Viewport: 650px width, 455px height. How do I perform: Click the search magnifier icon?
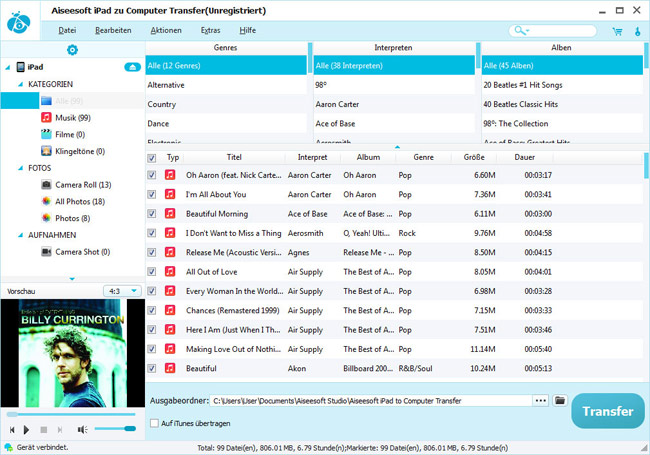point(519,30)
